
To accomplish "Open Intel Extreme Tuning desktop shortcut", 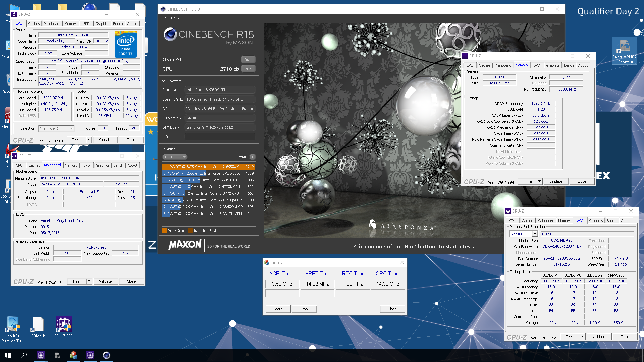I will [x=13, y=329].
